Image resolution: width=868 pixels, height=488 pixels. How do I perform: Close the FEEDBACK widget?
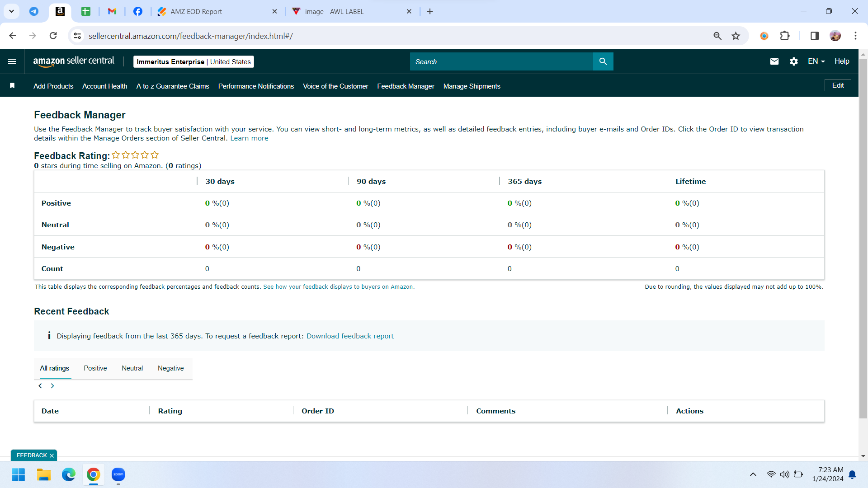tap(52, 455)
